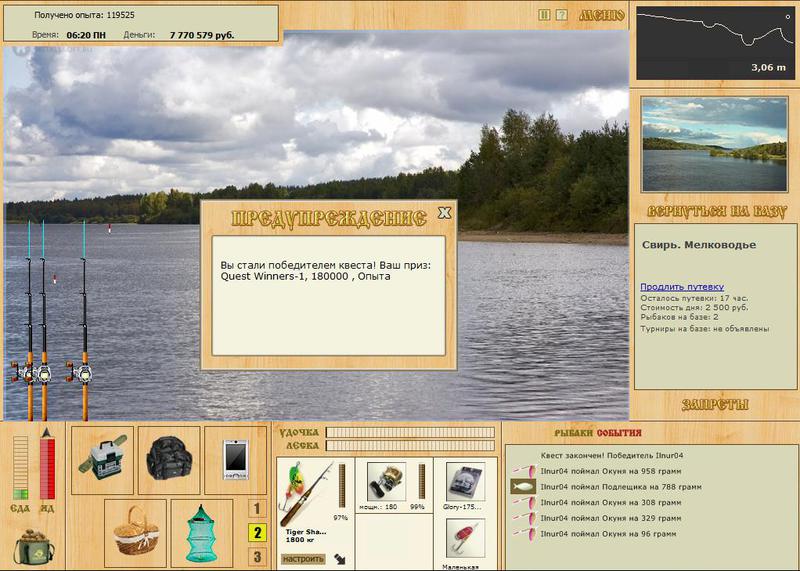Image resolution: width=800 pixels, height=571 pixels.
Task: Click lure icon beside Окуня 329 грамм
Action: coord(523,518)
